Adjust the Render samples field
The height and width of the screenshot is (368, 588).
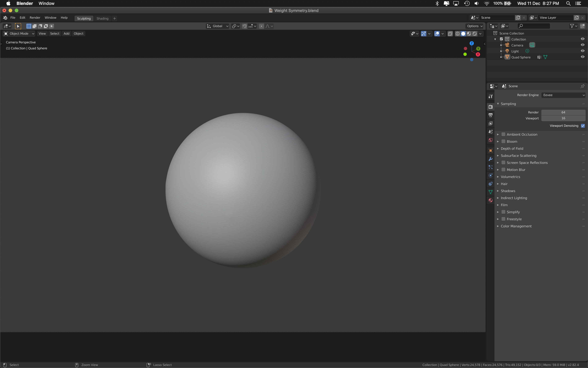[x=563, y=112]
